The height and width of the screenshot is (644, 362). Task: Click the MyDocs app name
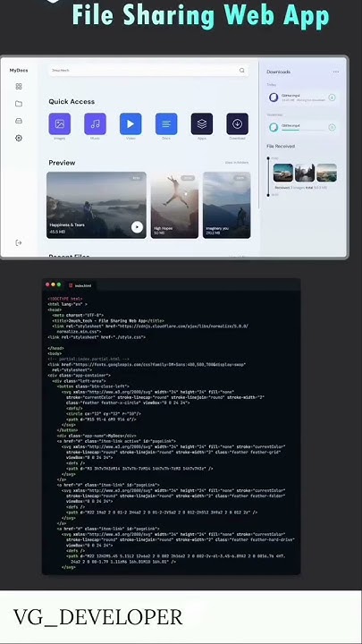pyautogui.click(x=19, y=71)
